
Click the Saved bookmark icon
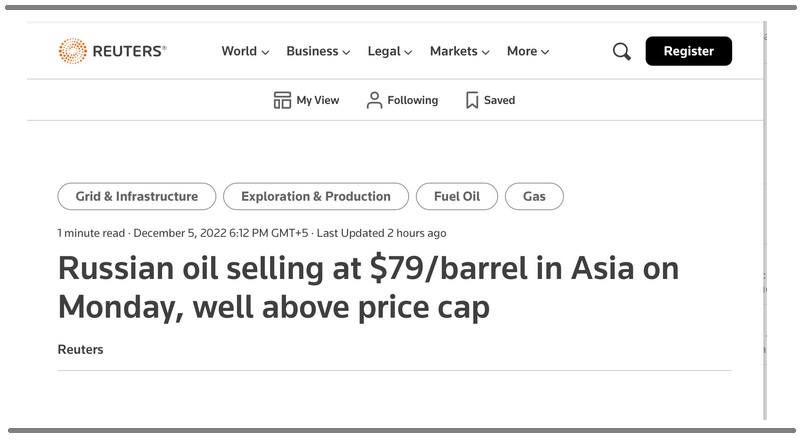[472, 100]
